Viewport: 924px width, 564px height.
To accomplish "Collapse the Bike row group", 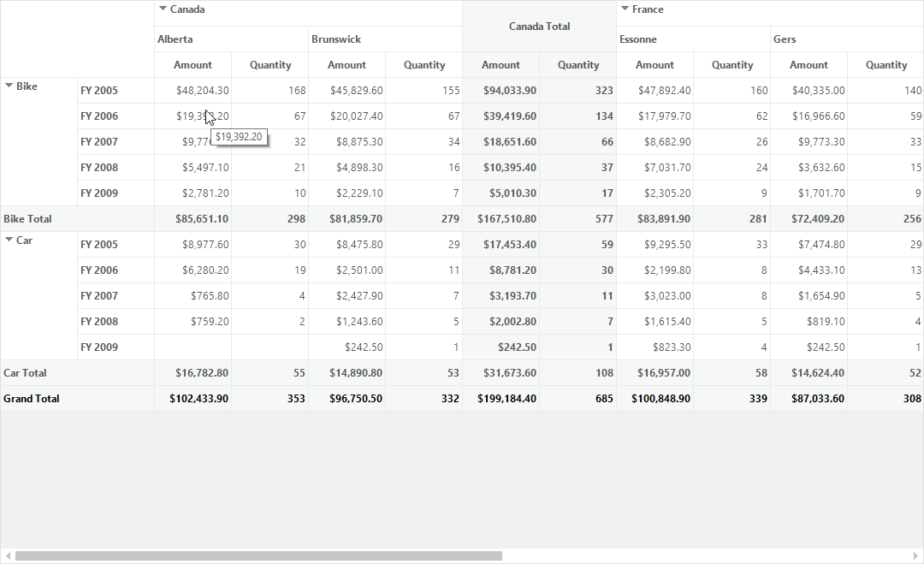I will (x=9, y=86).
